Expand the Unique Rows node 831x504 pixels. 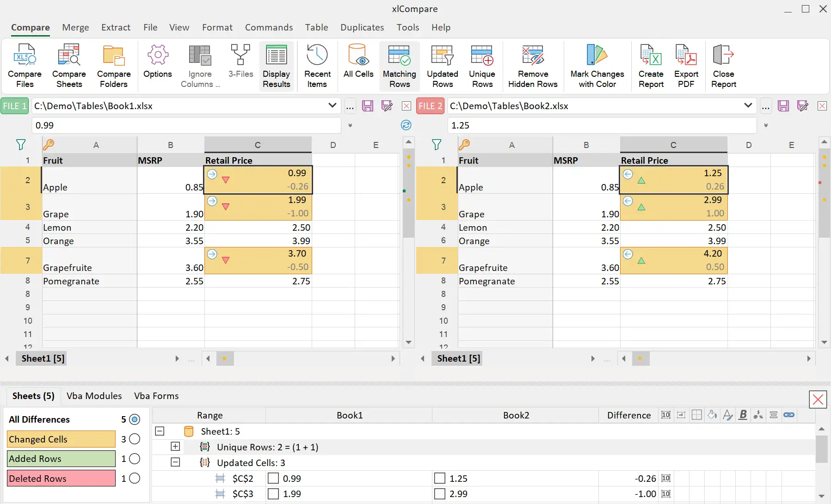point(175,447)
